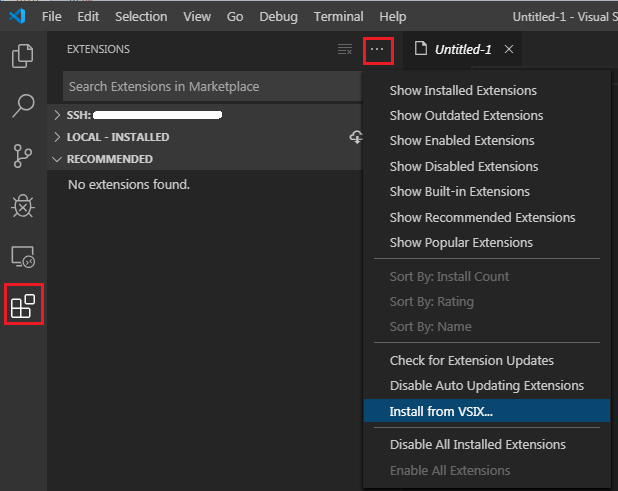The image size is (618, 491).
Task: Open the Remote Explorer icon
Action: pos(22,256)
